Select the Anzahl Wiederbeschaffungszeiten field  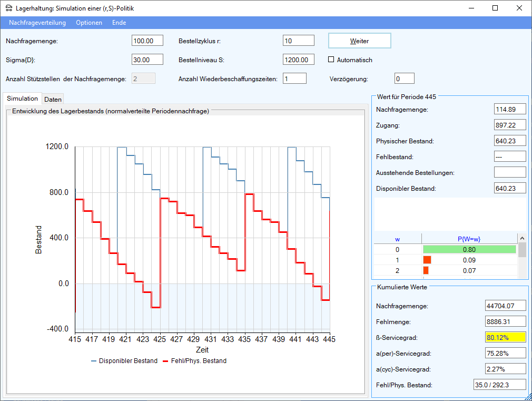[x=294, y=79]
